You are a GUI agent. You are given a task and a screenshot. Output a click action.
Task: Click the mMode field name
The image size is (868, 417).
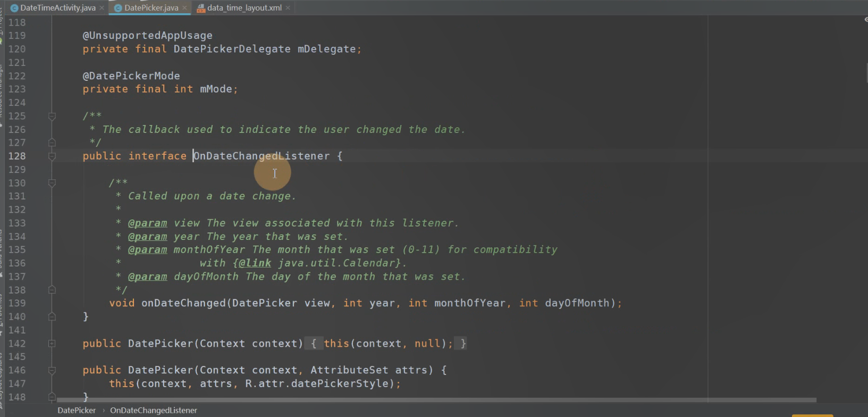click(216, 89)
